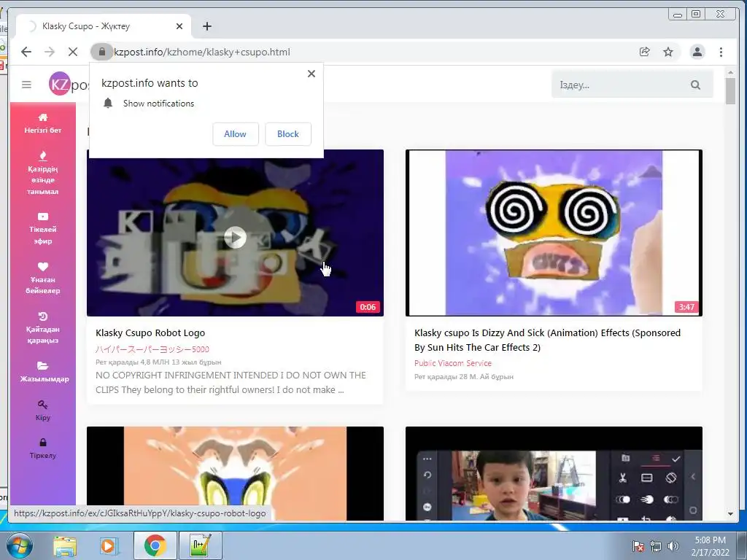Click the KZpost logo
This screenshot has height=560, width=747.
(69, 85)
